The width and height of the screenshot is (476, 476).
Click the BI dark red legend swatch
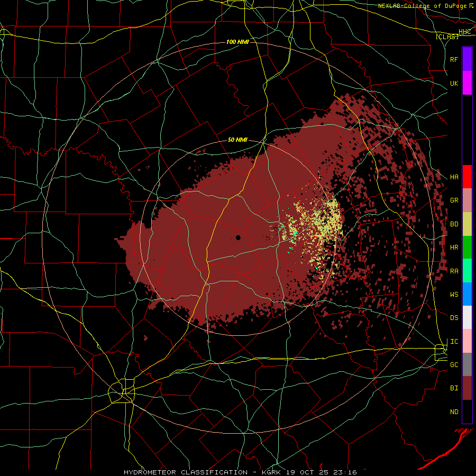(467, 388)
